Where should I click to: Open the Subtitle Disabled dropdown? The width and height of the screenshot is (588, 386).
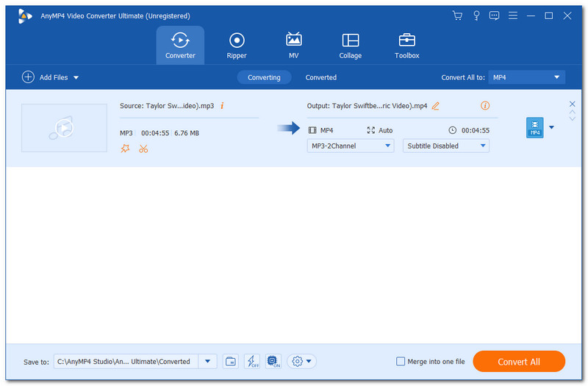click(x=446, y=146)
